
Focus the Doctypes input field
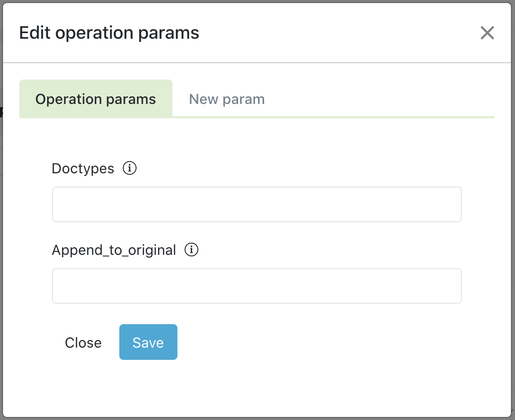tap(256, 204)
